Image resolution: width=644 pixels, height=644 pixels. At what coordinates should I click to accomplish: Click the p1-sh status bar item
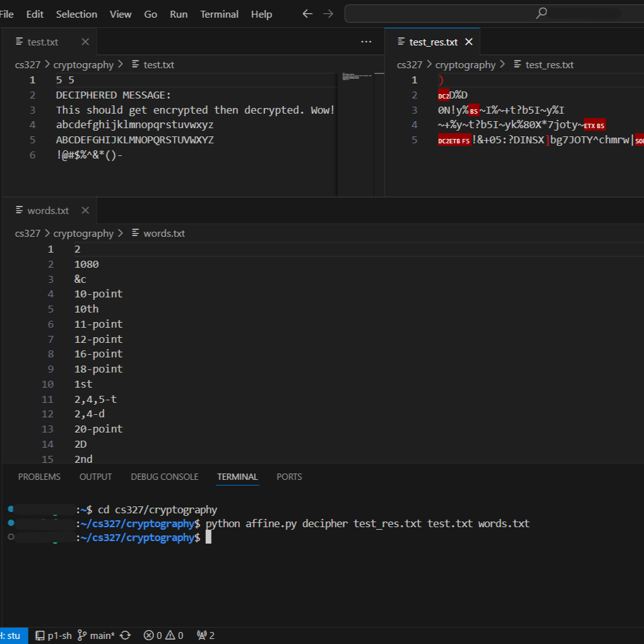pyautogui.click(x=54, y=635)
